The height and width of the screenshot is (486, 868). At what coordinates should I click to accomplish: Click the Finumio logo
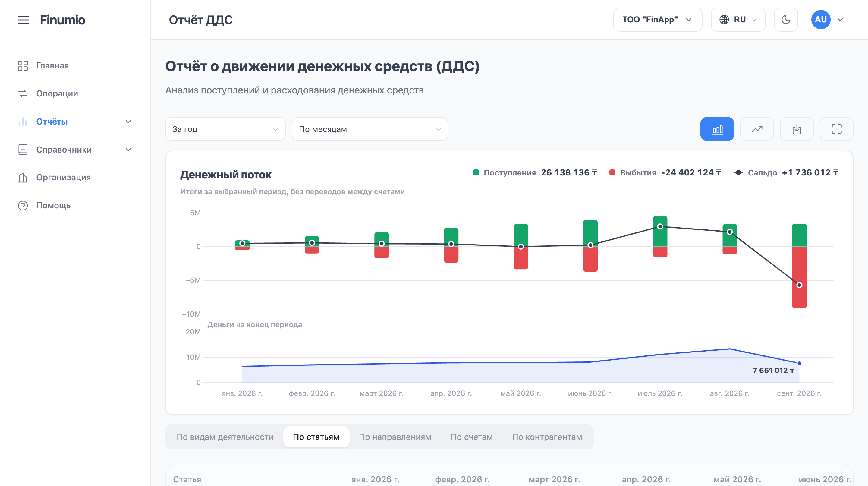(62, 20)
